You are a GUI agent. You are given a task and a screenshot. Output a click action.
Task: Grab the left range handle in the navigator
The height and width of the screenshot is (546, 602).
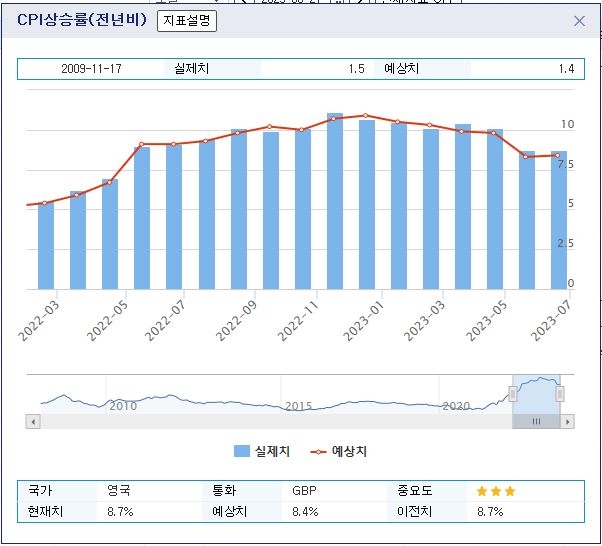click(513, 394)
